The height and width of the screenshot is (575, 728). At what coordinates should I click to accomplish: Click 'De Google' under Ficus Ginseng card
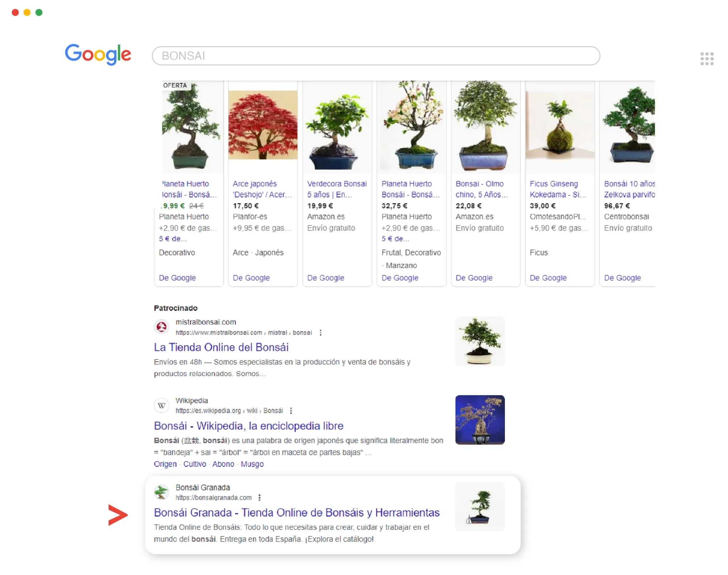click(548, 278)
